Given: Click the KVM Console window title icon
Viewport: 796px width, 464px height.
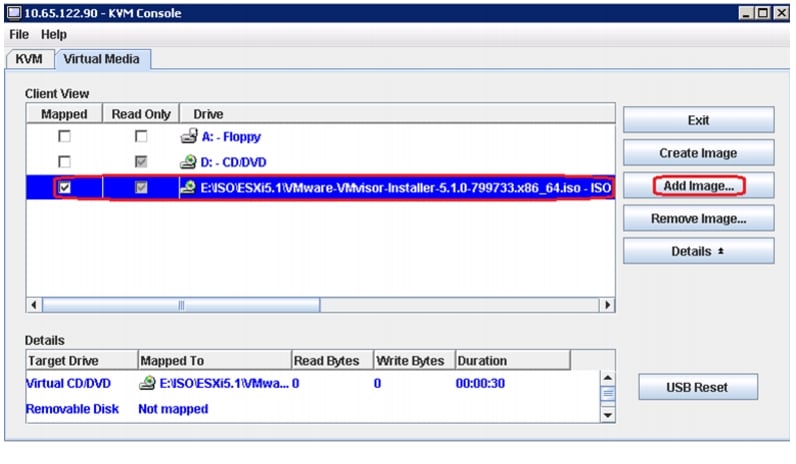Looking at the screenshot, I should pyautogui.click(x=14, y=13).
